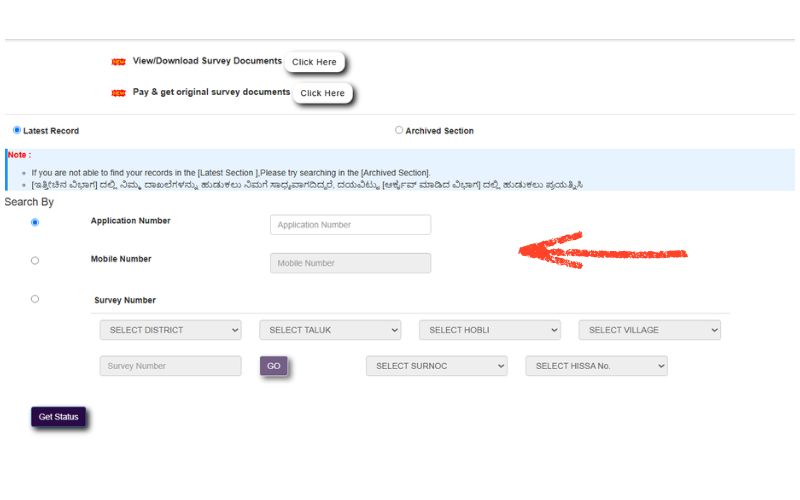Viewport: 800px width, 500px height.
Task: Click NEW badge beside View/Download Survey Documents
Action: [118, 62]
